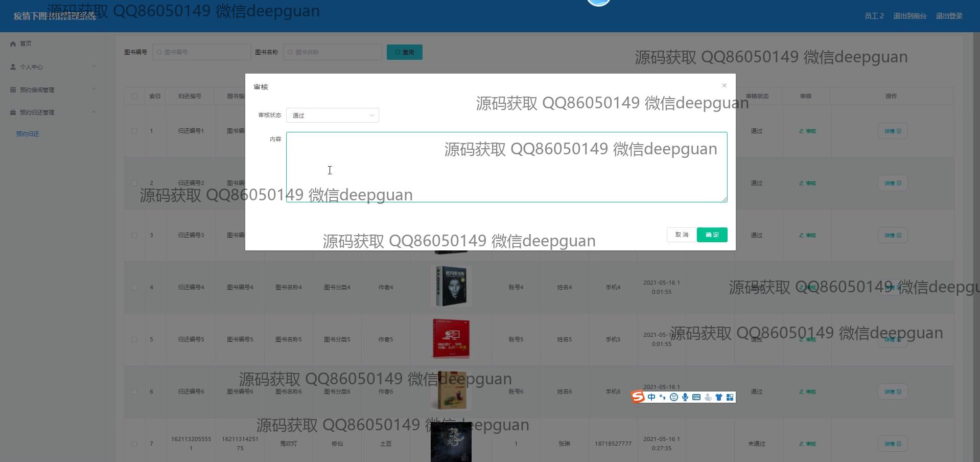This screenshot has width=980, height=462.
Task: Open the 审核状态 dropdown
Action: tap(333, 115)
